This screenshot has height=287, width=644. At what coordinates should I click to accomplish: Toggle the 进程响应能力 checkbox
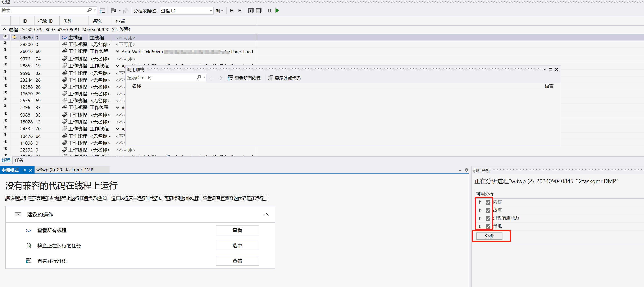488,218
